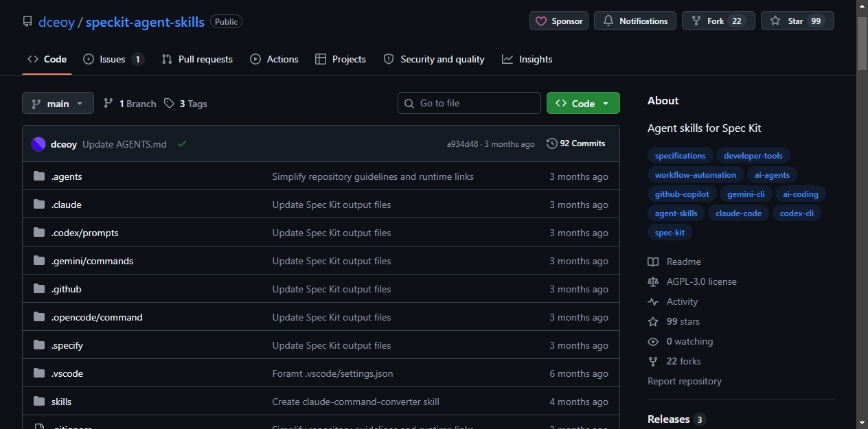Select the ai-agents topic tag

point(772,175)
